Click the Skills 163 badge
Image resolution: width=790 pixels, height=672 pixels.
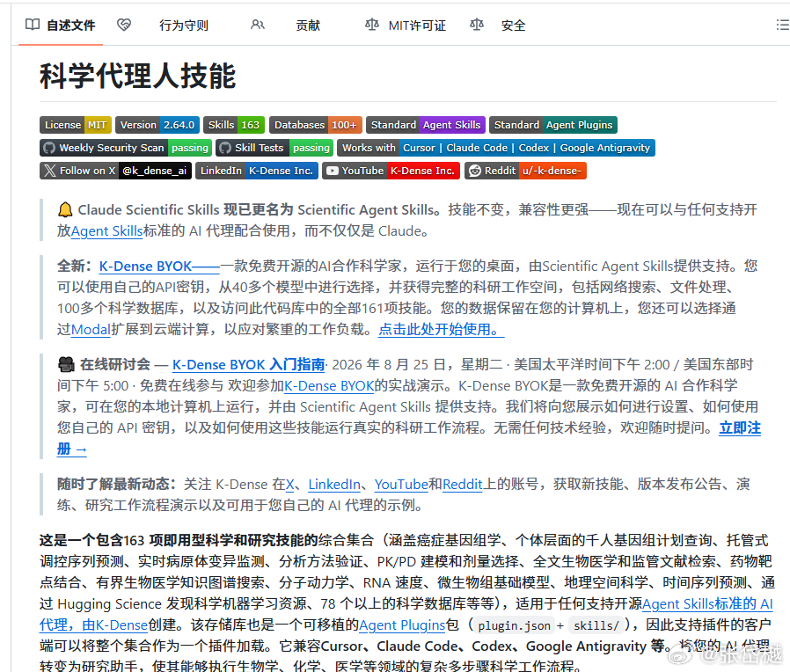click(x=234, y=125)
